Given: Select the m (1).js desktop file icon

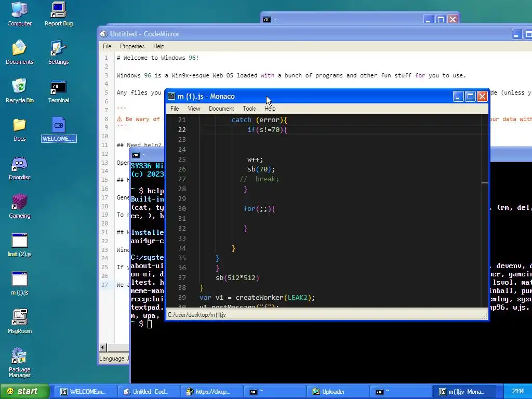Looking at the screenshot, I should [x=19, y=283].
